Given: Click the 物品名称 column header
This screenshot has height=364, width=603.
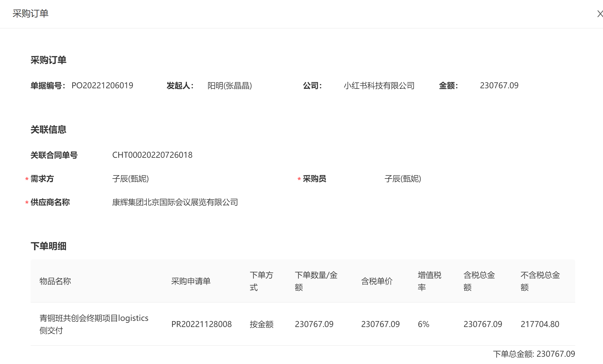Looking at the screenshot, I should (55, 281).
